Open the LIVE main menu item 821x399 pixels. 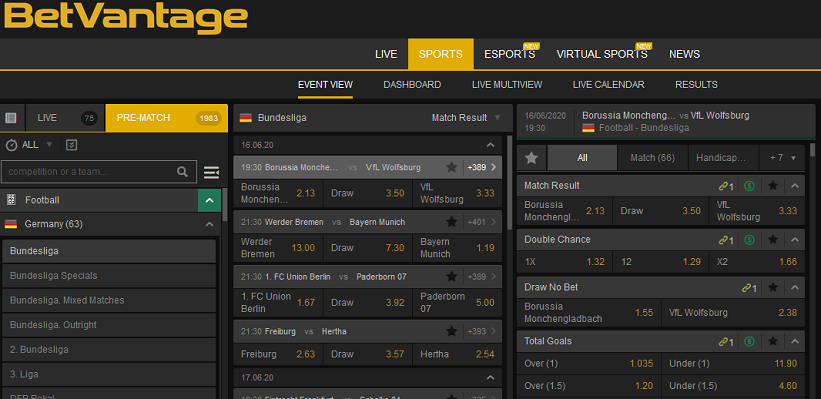click(x=386, y=54)
